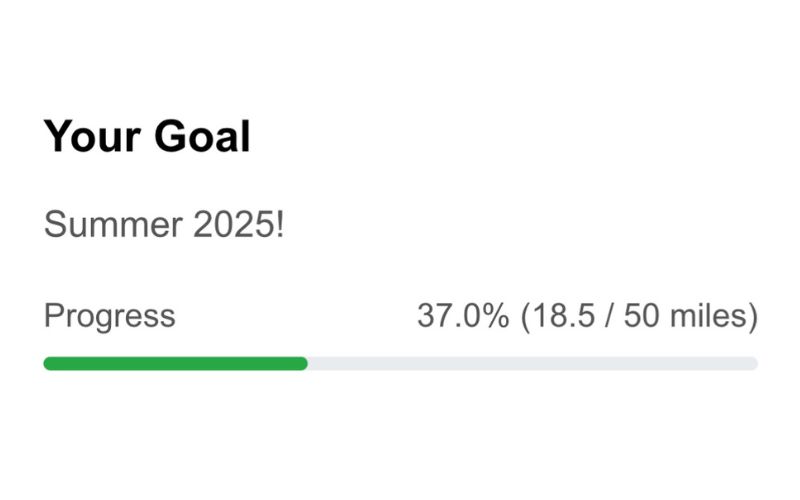Screen dimensions: 800x500
Task: Select the "Summer 2025!" goal name
Action: coord(164,225)
